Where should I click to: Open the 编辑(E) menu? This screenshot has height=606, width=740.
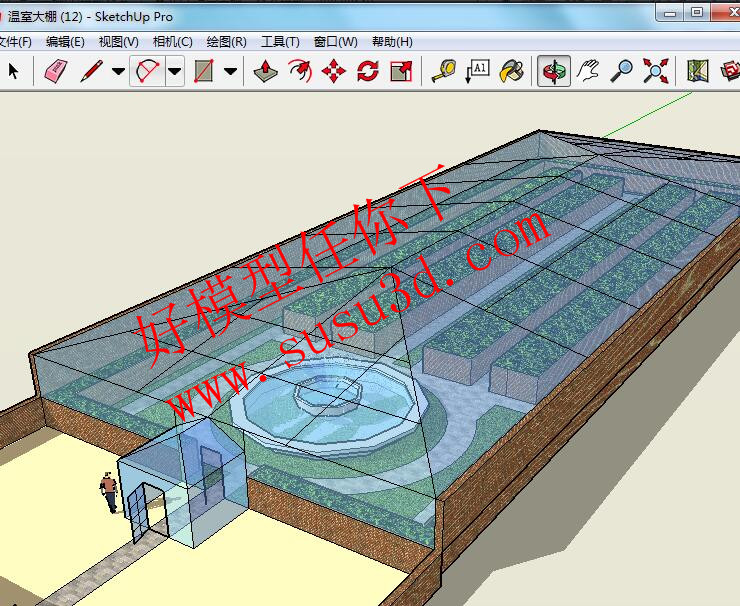pos(65,42)
